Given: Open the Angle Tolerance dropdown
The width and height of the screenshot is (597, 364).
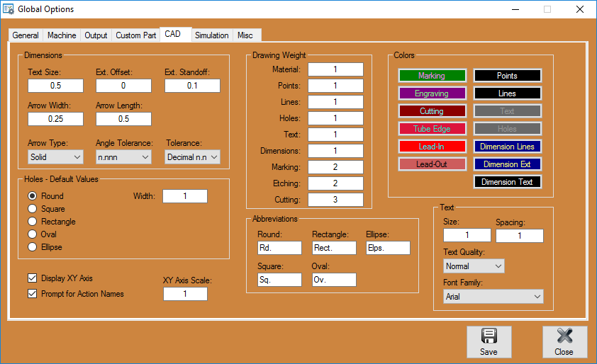Looking at the screenshot, I should pos(123,157).
